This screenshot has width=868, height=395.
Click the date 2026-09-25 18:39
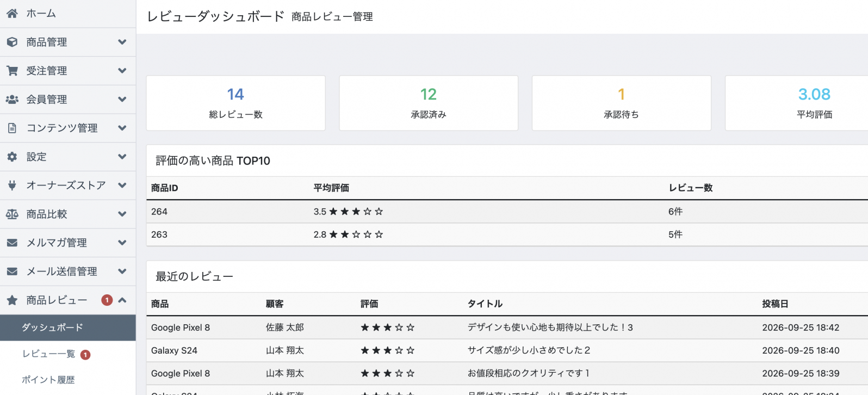(x=801, y=373)
